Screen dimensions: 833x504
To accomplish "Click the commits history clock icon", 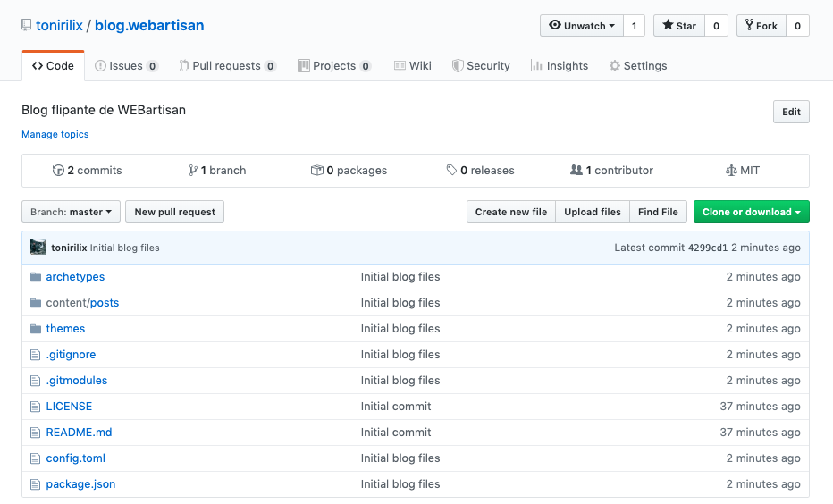I will coord(58,171).
